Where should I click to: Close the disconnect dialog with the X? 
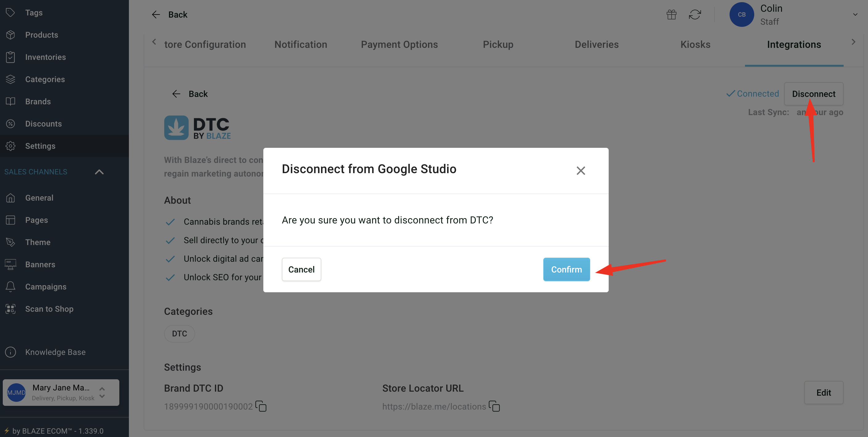tap(581, 171)
